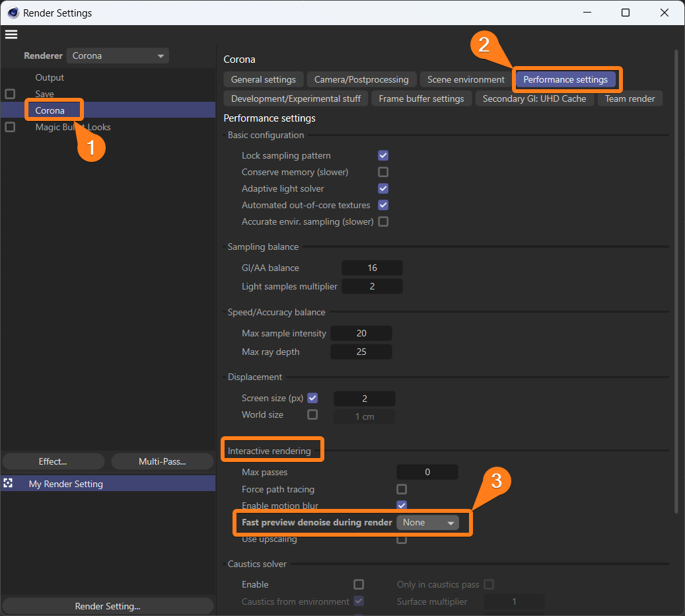Image resolution: width=685 pixels, height=616 pixels.
Task: Select Magic Bullet Looks entry
Action: pos(73,127)
